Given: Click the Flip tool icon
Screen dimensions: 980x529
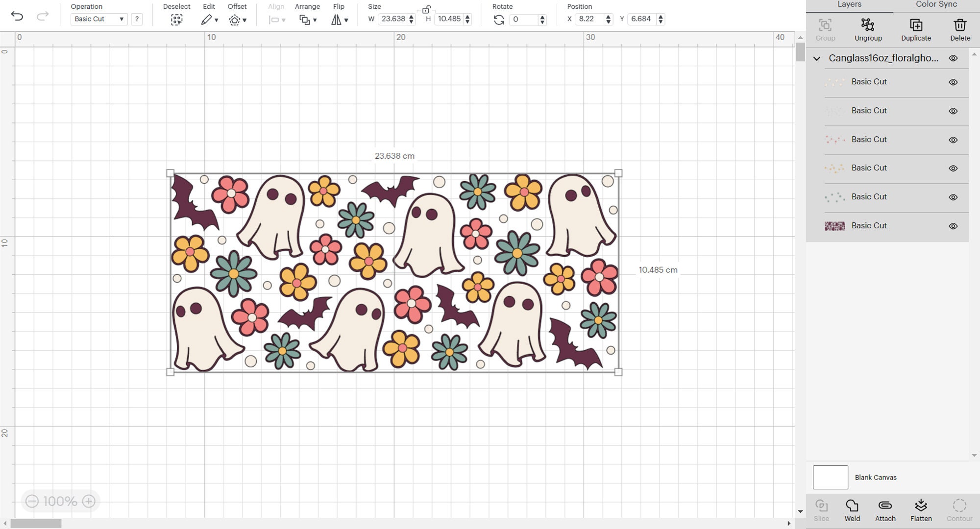Looking at the screenshot, I should [336, 20].
